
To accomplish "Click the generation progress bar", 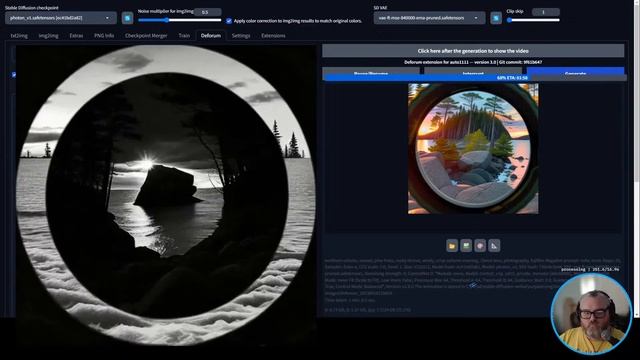I will (x=476, y=78).
